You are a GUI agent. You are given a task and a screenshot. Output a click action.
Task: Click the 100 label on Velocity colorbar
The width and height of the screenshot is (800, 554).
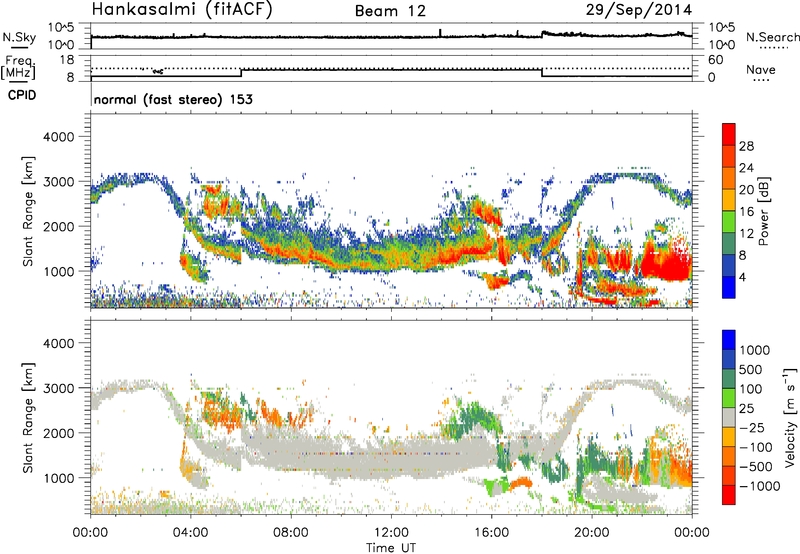[751, 389]
